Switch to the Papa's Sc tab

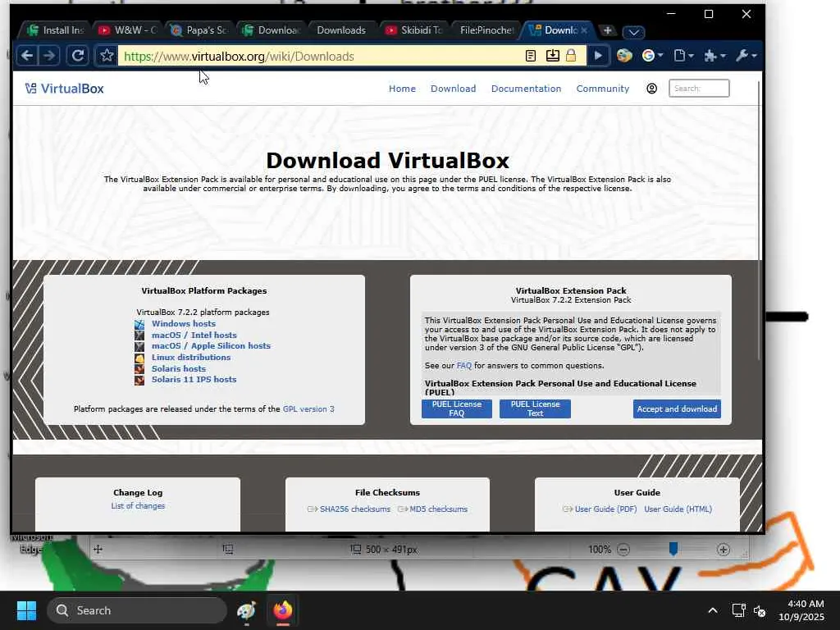coord(199,30)
